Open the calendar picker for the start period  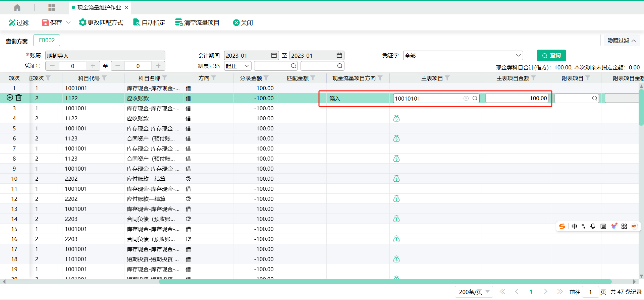point(274,55)
